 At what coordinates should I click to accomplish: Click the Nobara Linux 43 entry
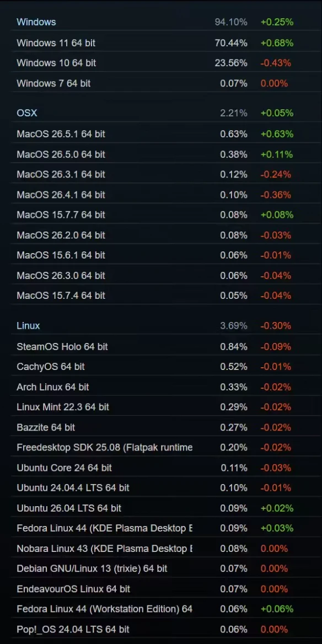(x=161, y=549)
